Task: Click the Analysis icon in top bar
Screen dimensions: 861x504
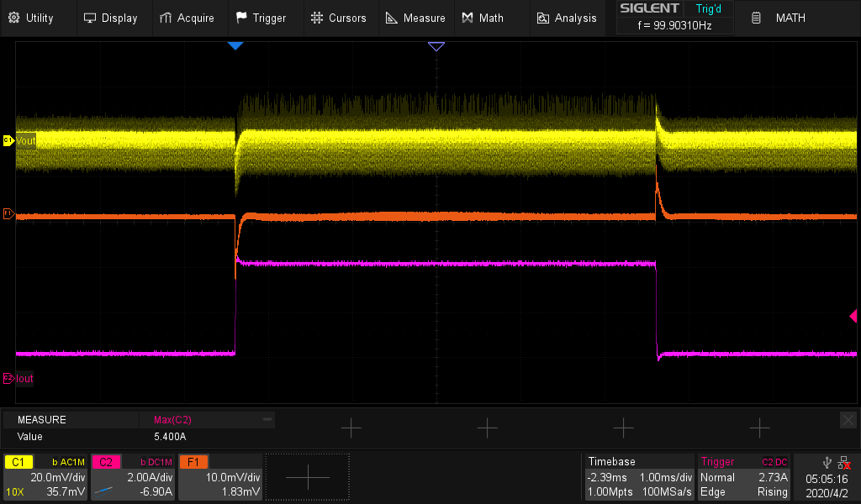Action: click(x=543, y=18)
